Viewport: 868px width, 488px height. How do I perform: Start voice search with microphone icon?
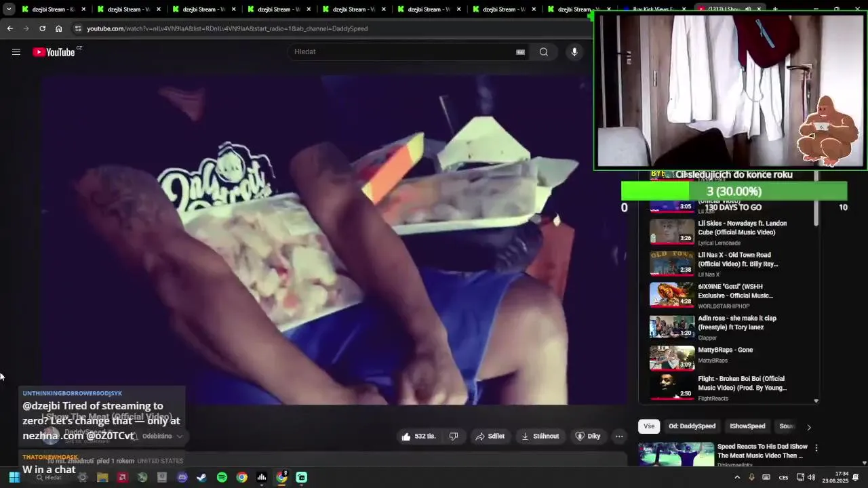pyautogui.click(x=574, y=52)
